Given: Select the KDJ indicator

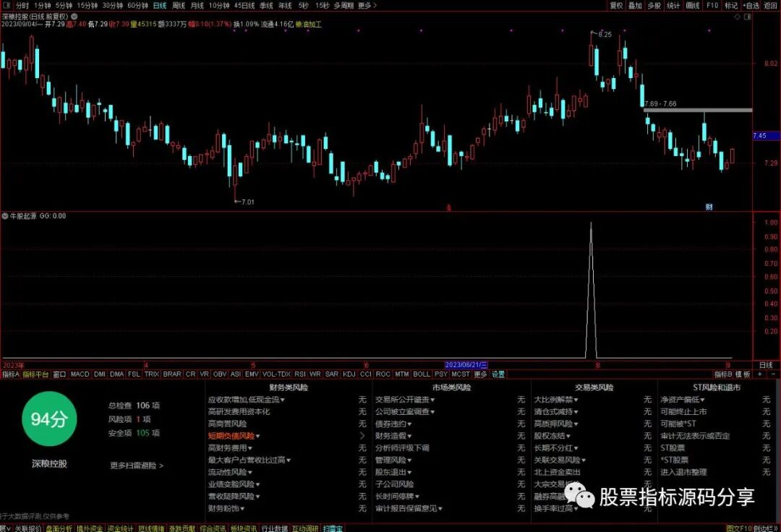Looking at the screenshot, I should pos(349,374).
